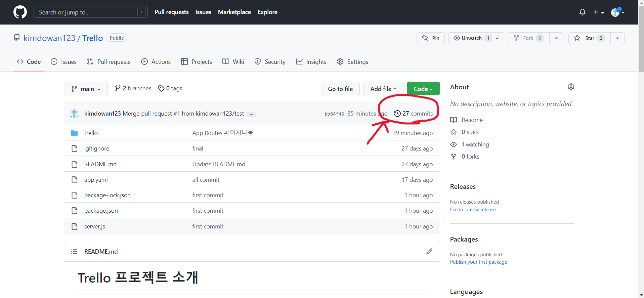
Task: Open the commit author avatar
Action: coord(74,114)
